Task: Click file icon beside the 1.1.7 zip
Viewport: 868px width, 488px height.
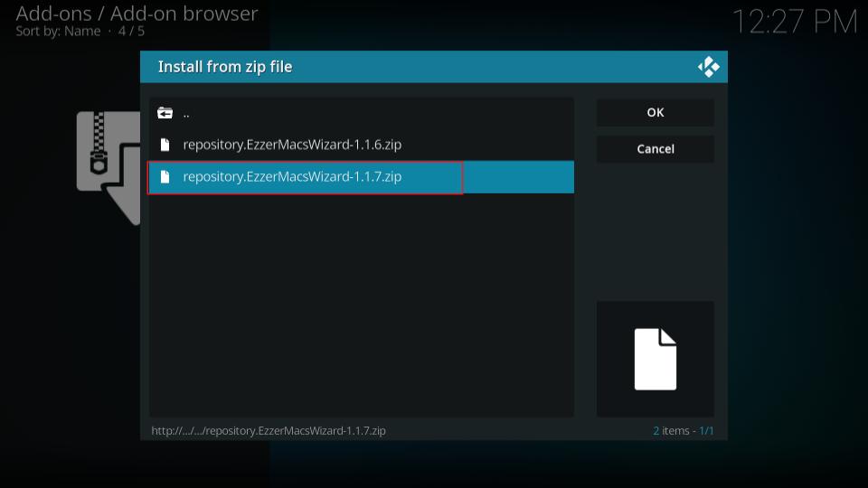Action: 165,177
